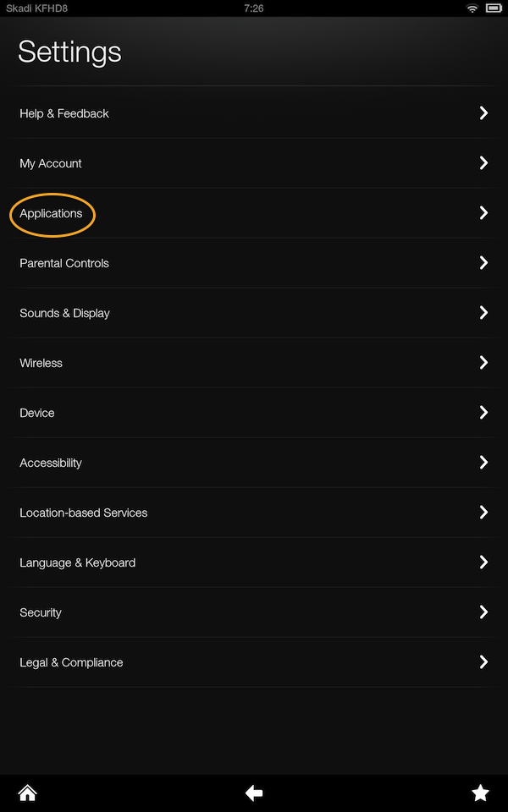Tap the Settings page title

tap(69, 52)
